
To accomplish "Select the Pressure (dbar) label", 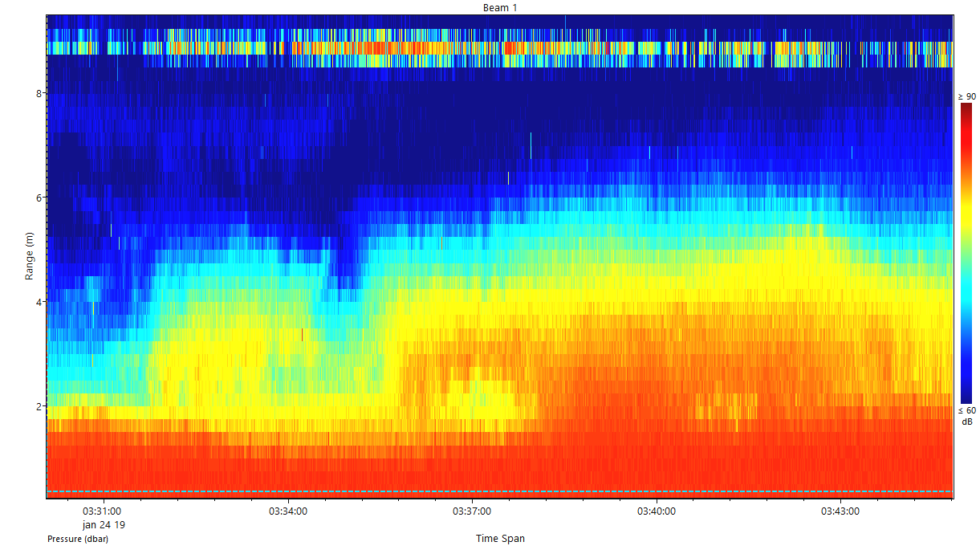I will [78, 539].
